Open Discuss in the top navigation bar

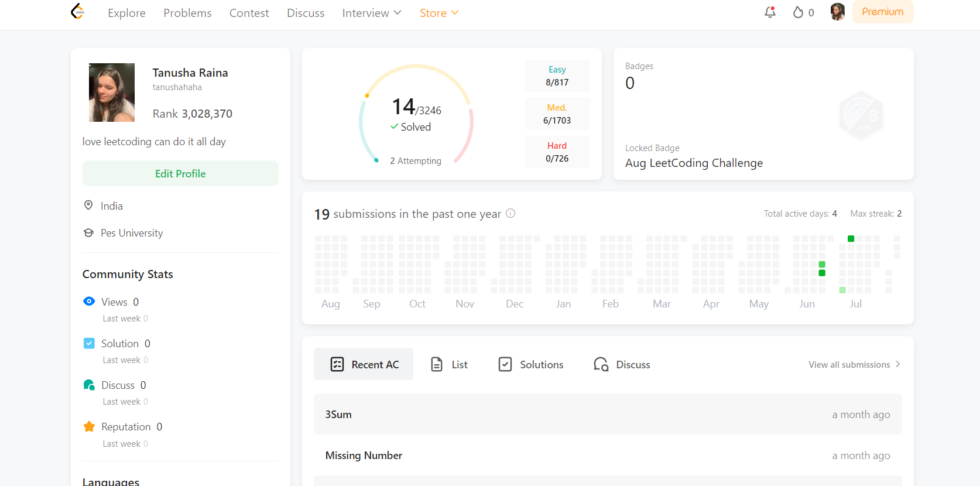[306, 13]
